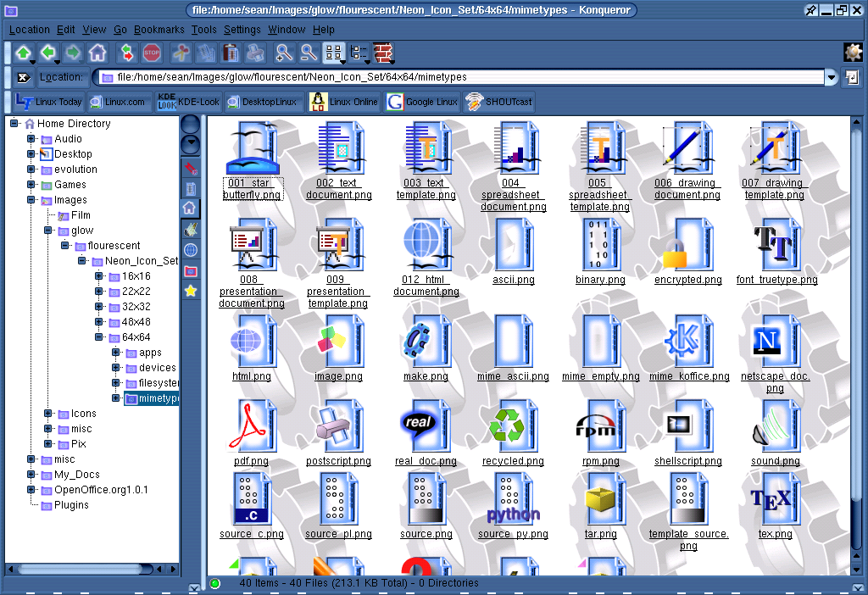This screenshot has height=595, width=868.
Task: Click the window pin sticky icon
Action: 810,10
